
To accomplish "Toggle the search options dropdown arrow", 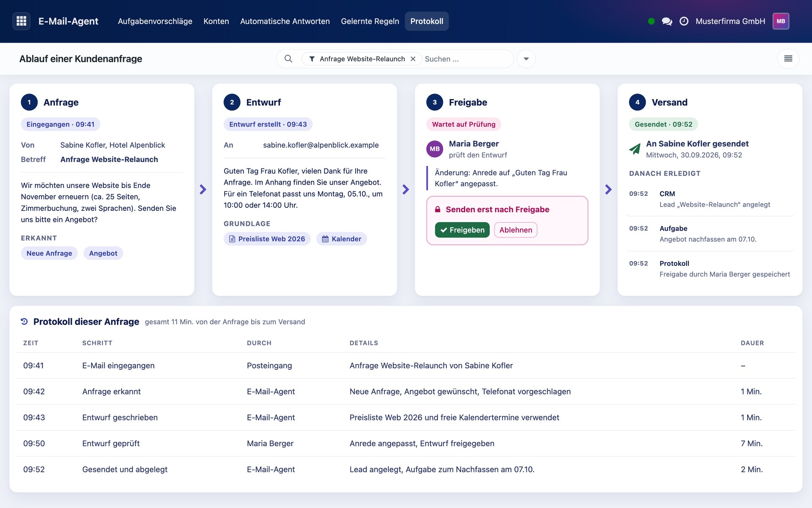I will click(x=526, y=59).
